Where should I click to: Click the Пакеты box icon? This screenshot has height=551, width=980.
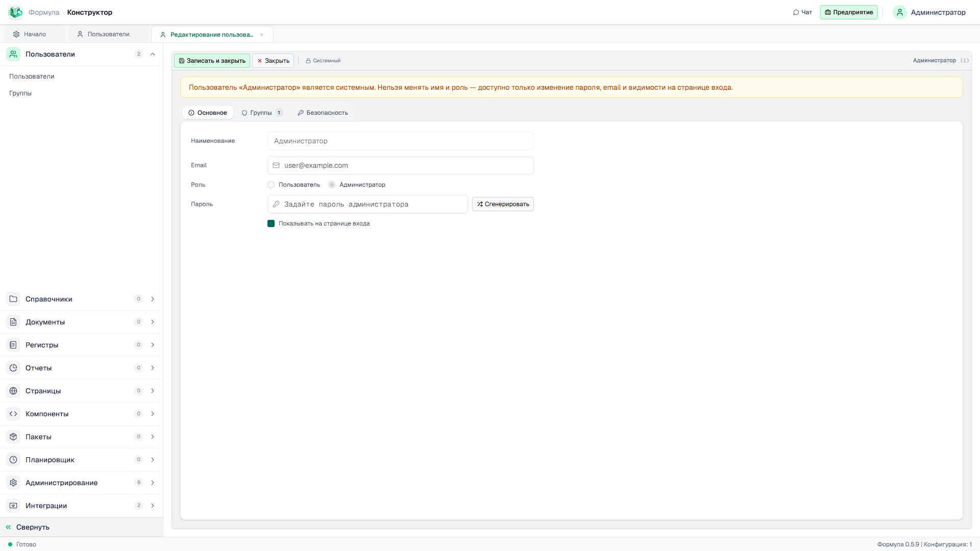coord(13,437)
